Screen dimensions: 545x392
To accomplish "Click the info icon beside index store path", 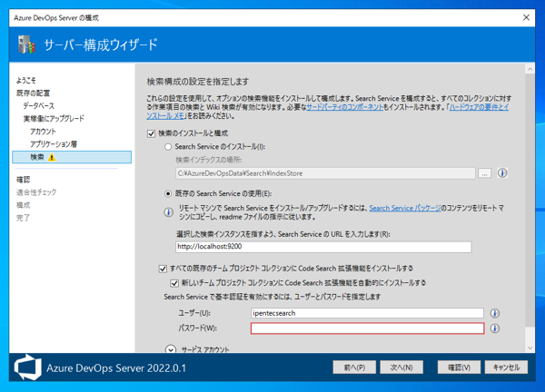I will tap(502, 173).
